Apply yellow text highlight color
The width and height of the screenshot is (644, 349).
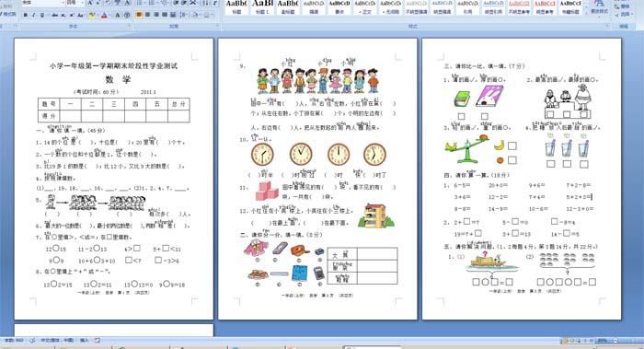click(x=92, y=15)
